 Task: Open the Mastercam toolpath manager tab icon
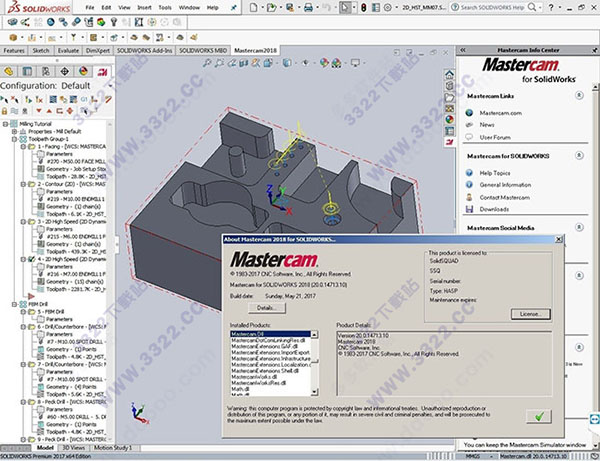(x=100, y=70)
